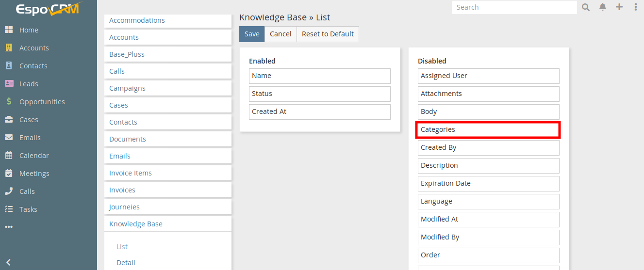This screenshot has width=644, height=270.
Task: Click the Calendar icon in sidebar
Action: point(9,156)
